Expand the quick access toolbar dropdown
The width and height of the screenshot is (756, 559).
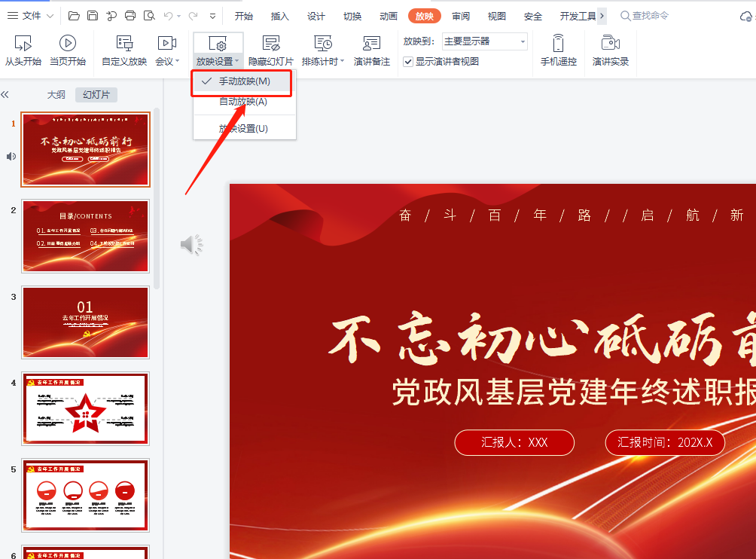click(212, 16)
